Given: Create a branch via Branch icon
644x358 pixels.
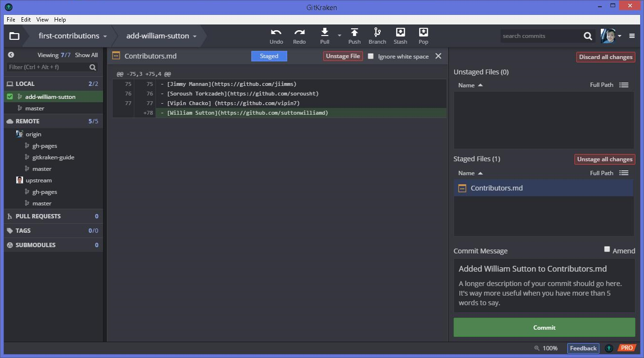Looking at the screenshot, I should (377, 32).
